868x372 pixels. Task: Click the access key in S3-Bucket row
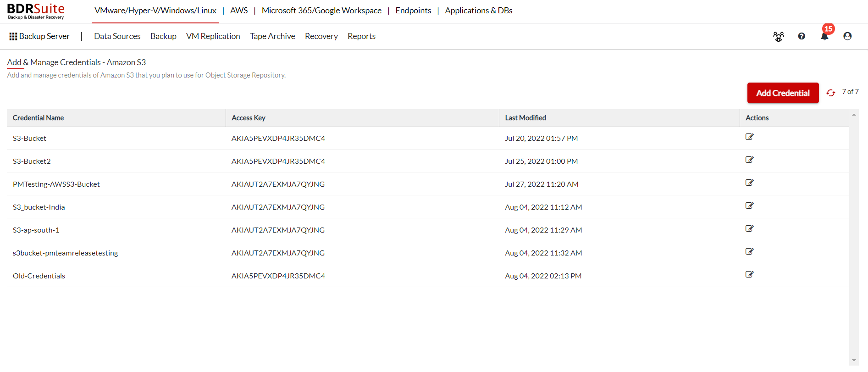point(278,138)
